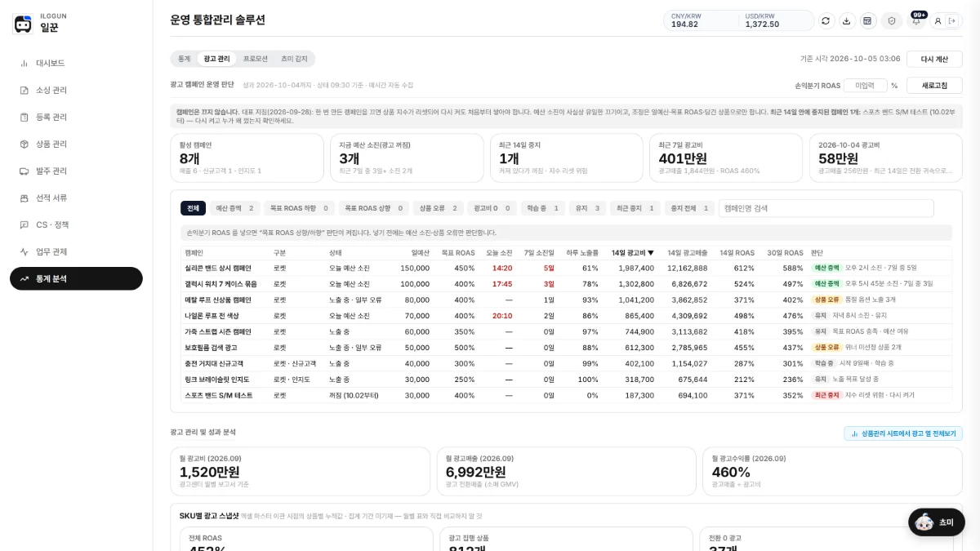The image size is (980, 551).
Task: Filter campaigns by 목표 ROAS 하향
Action: pyautogui.click(x=299, y=208)
